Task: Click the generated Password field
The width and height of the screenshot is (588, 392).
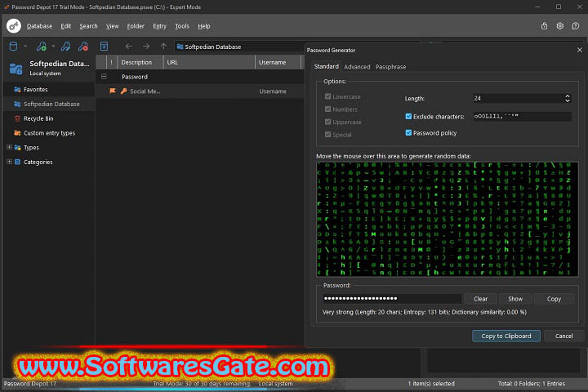Action: pos(392,299)
